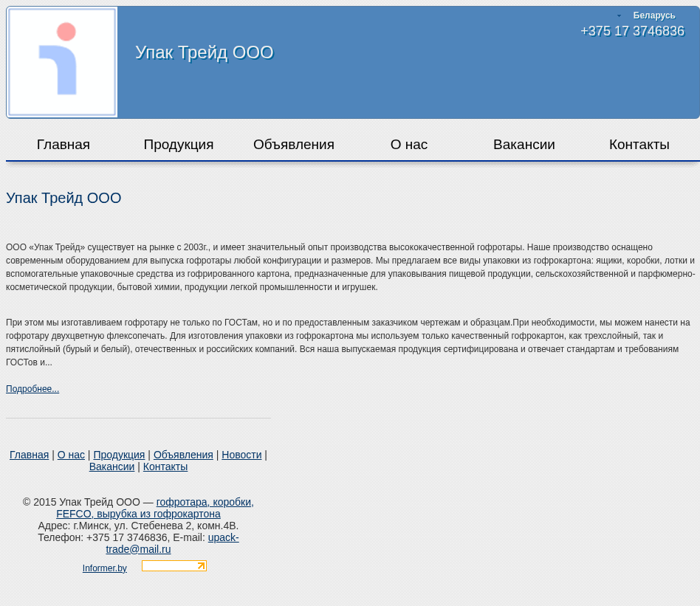Click the orange arrow counter badge
This screenshot has width=700, height=606.
tap(174, 566)
